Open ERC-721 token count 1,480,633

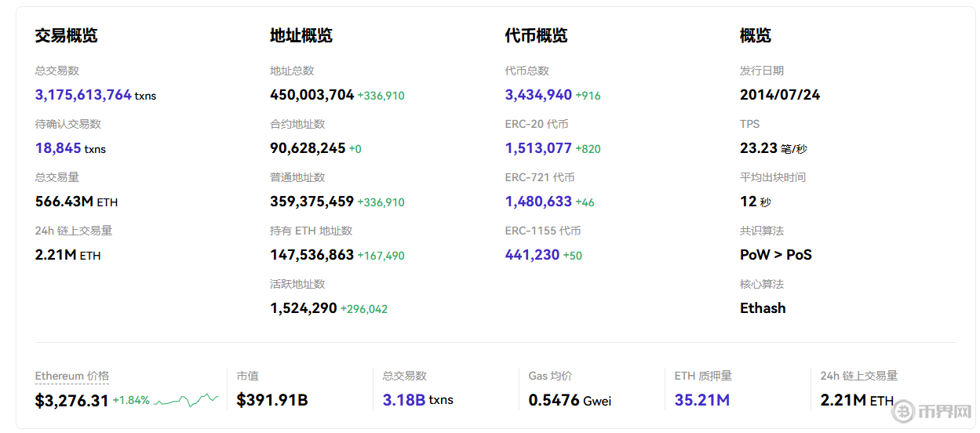[x=538, y=202]
